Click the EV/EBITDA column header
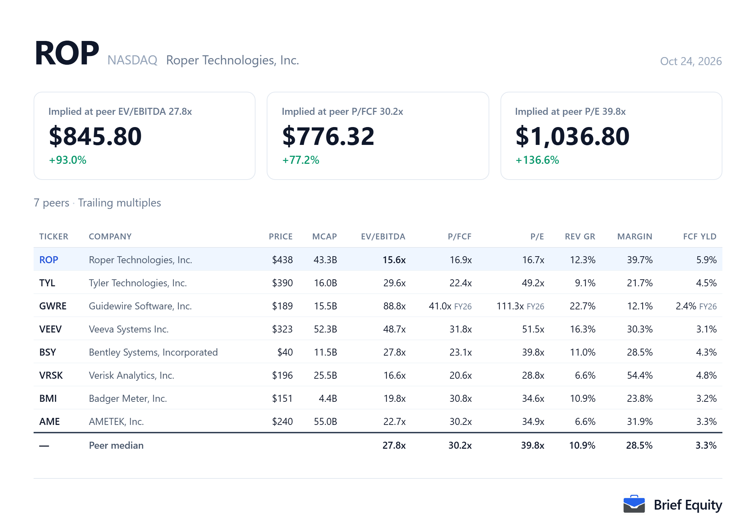Screen dimensions: 756x532 tap(383, 237)
